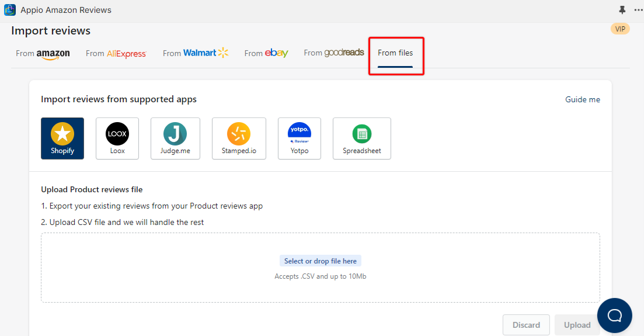
Task: Select the Shopify import source icon
Action: point(62,138)
